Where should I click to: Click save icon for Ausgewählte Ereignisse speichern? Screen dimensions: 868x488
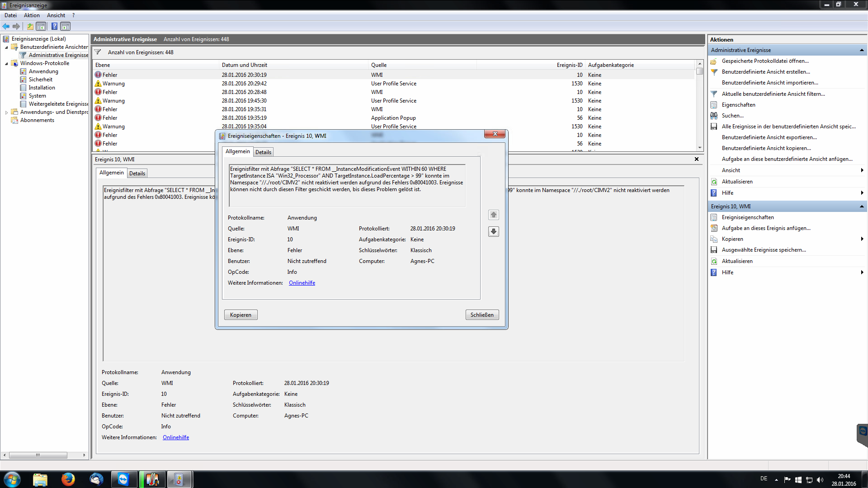(x=714, y=250)
